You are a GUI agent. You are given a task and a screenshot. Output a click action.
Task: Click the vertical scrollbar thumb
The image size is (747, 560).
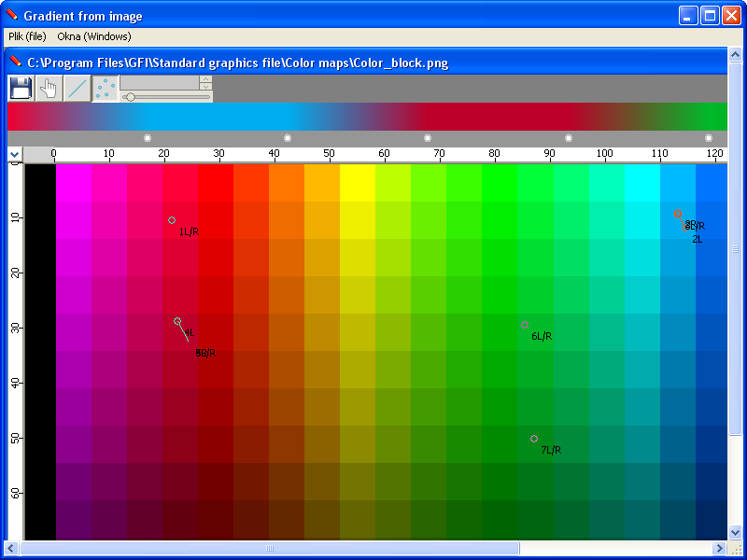click(x=735, y=248)
